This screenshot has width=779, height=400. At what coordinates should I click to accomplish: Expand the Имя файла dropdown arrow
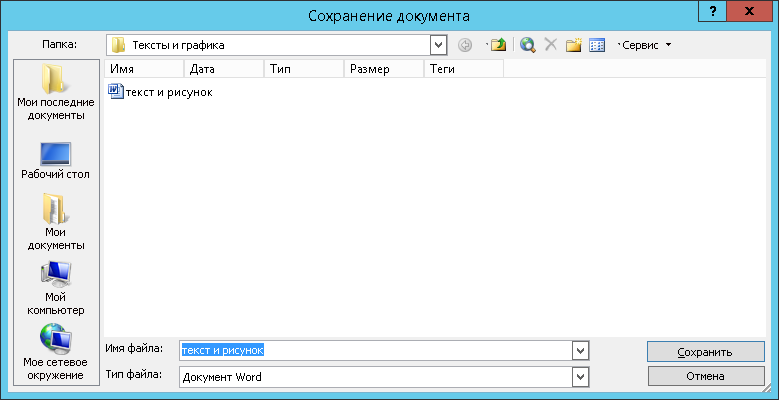(580, 350)
